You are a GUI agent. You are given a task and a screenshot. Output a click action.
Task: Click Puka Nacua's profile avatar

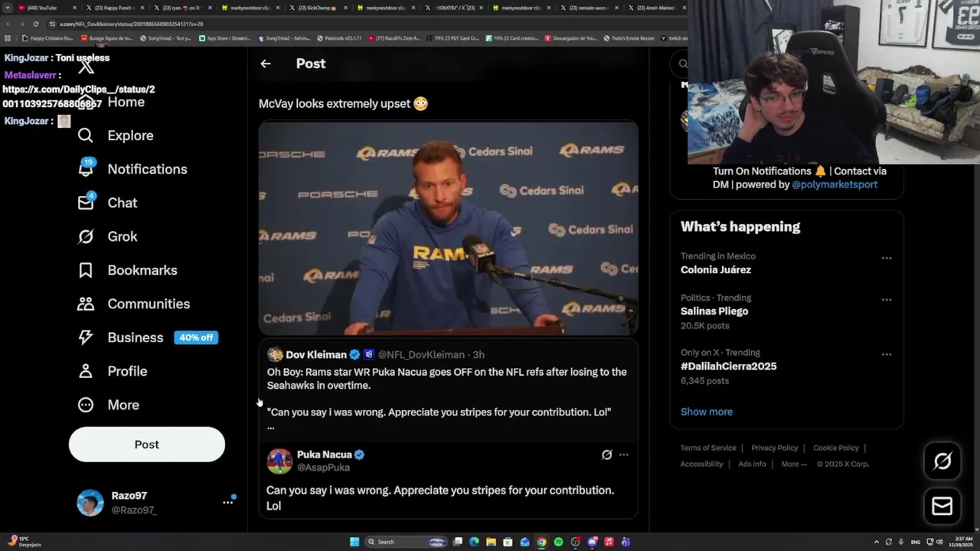coord(279,461)
